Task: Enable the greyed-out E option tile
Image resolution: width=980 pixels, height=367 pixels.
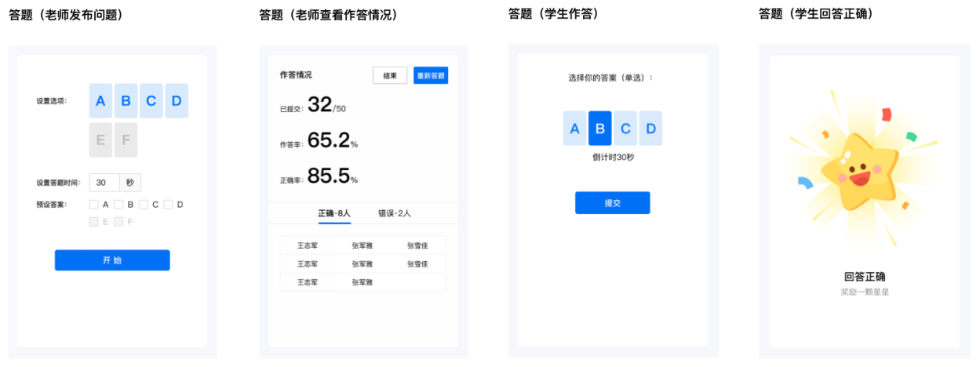Action: pyautogui.click(x=100, y=140)
